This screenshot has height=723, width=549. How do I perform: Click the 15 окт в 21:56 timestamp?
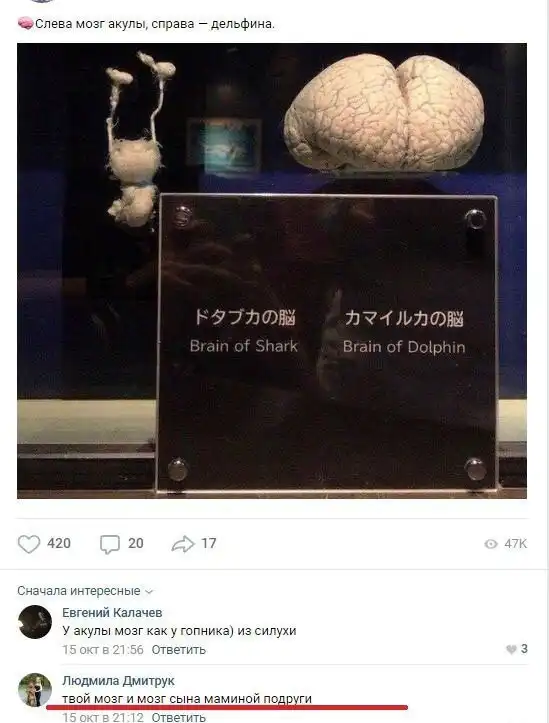[x=103, y=649]
